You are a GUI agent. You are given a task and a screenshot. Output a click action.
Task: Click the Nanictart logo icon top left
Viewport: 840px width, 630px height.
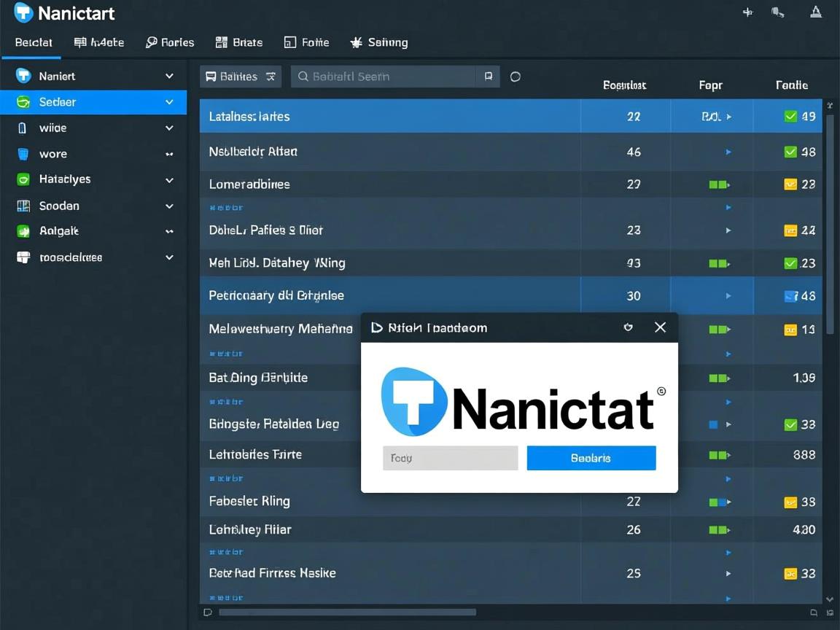(14, 12)
